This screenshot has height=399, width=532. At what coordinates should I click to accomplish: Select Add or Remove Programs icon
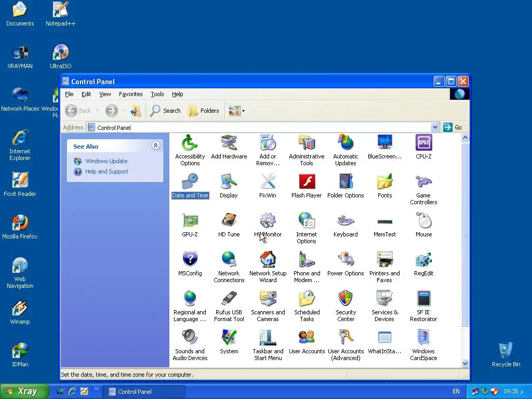tap(268, 150)
